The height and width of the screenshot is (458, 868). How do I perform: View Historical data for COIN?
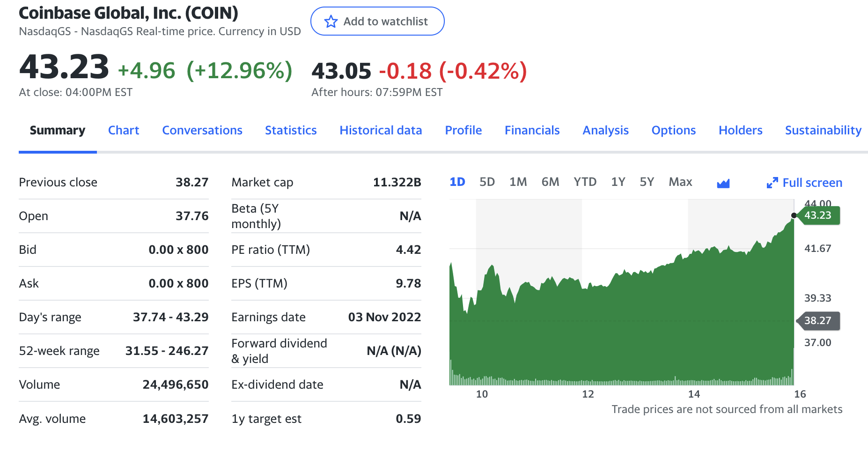[381, 130]
